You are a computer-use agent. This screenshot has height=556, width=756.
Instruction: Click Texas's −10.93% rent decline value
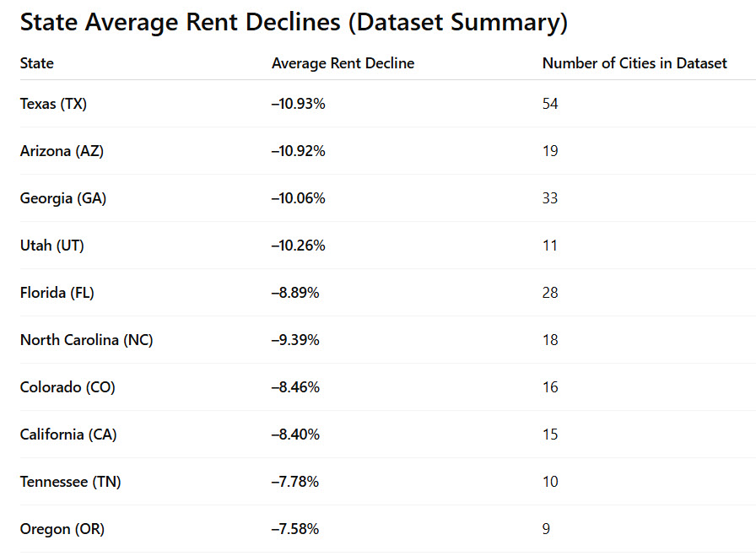coord(298,104)
